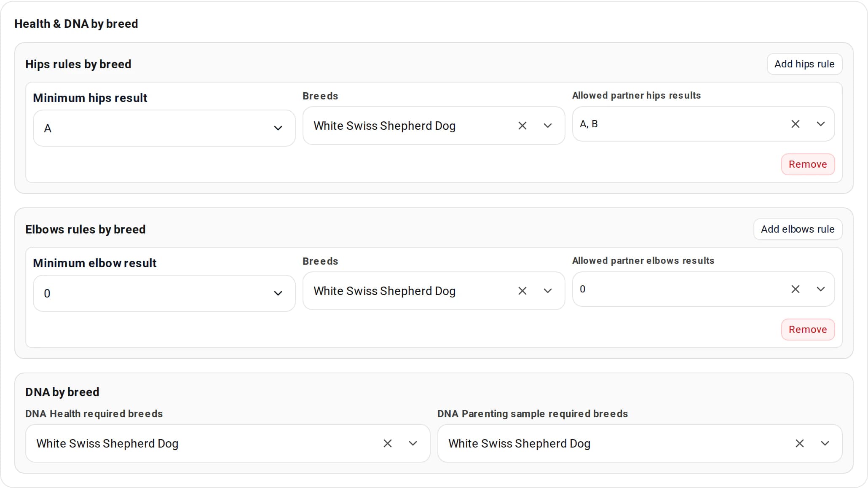Click Add elbows rule button
This screenshot has height=488, width=868.
pos(798,229)
